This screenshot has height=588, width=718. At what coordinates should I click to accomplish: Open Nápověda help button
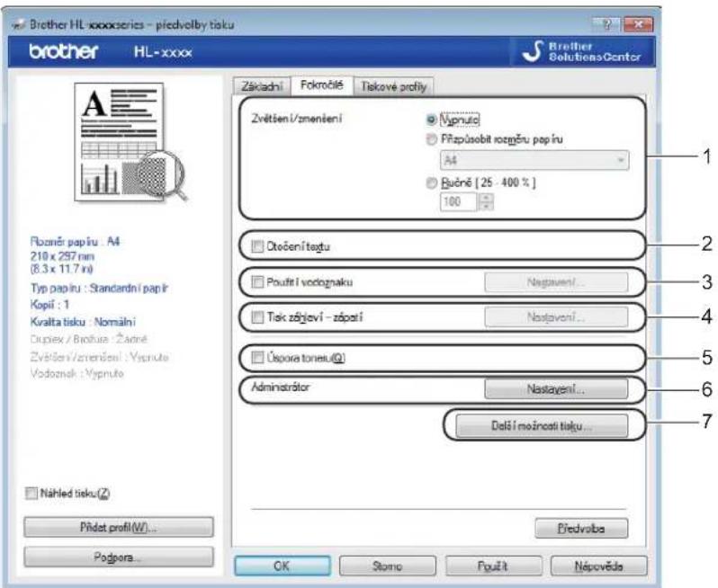pyautogui.click(x=599, y=566)
